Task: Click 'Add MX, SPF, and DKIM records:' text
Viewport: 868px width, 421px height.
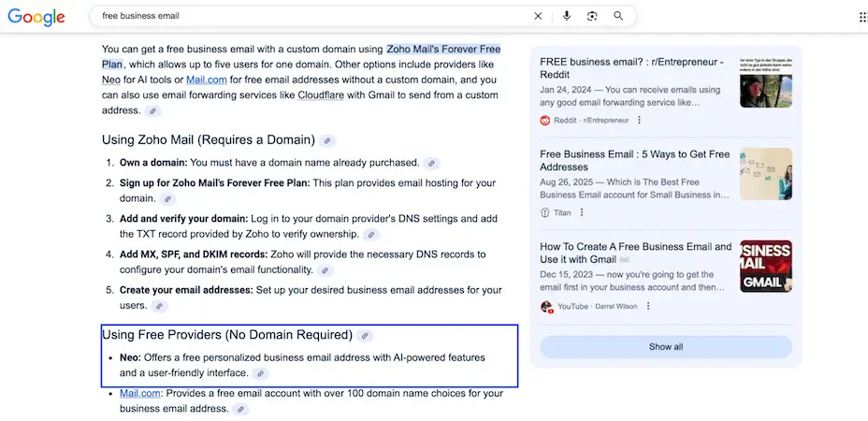Action: (194, 254)
